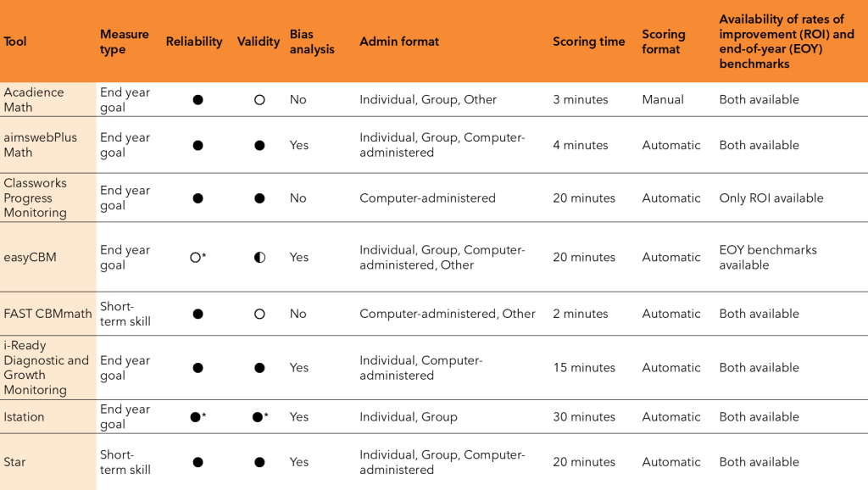Click the half-filled validity circle for easyCBM
868x490 pixels.
[259, 258]
